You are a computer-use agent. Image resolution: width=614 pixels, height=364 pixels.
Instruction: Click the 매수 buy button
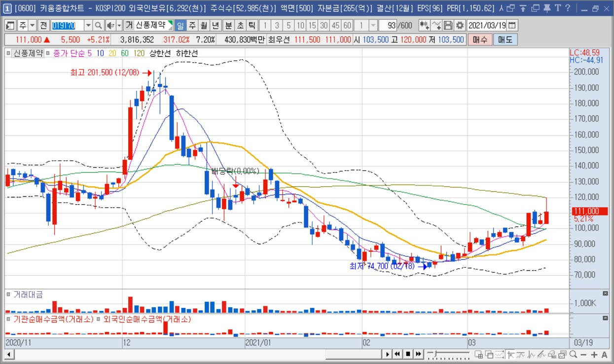click(x=480, y=39)
